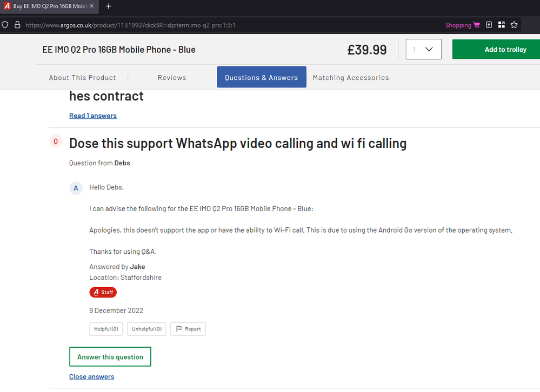The height and width of the screenshot is (392, 540).
Task: Click Answer this question button
Action: coord(110,357)
